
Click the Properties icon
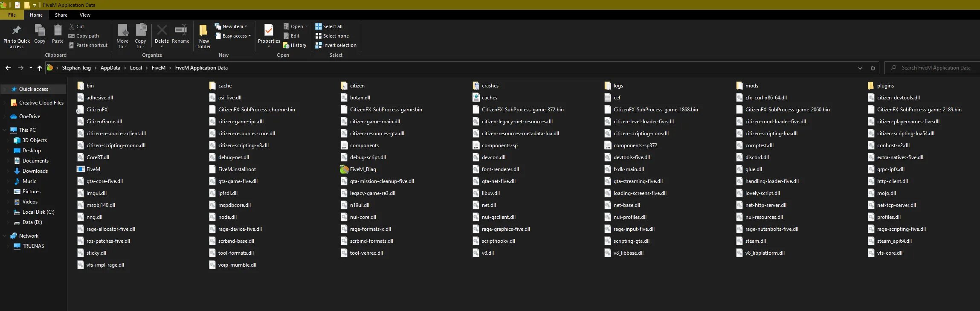(269, 30)
